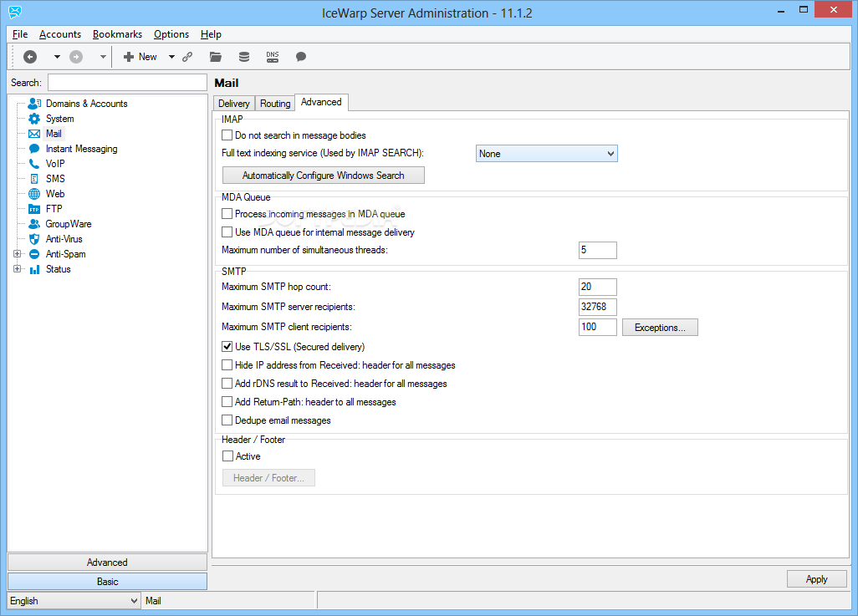Open the Accounts menu
Image resolution: width=858 pixels, height=616 pixels.
[x=60, y=34]
